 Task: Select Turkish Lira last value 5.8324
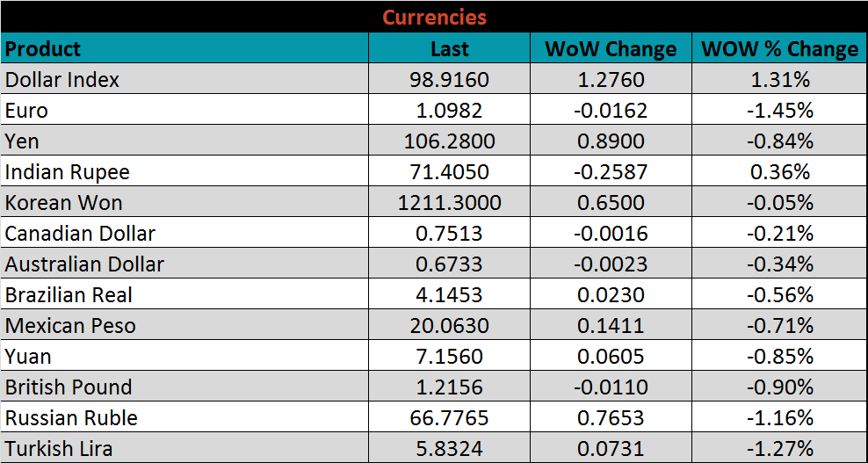click(x=449, y=449)
